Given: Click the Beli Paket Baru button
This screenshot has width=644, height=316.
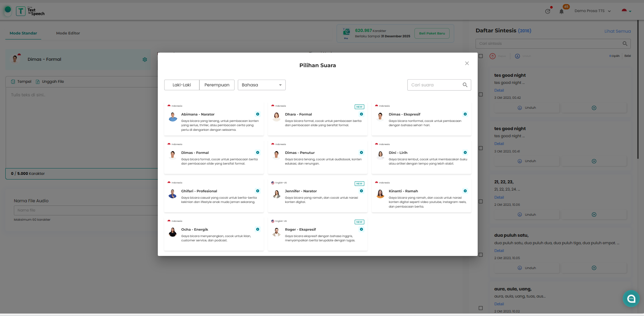Looking at the screenshot, I should click(x=432, y=33).
